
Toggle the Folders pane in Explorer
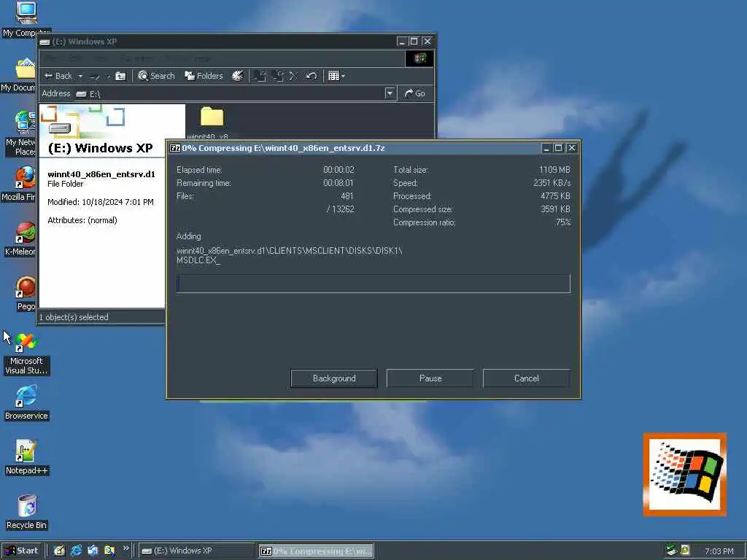tap(204, 76)
